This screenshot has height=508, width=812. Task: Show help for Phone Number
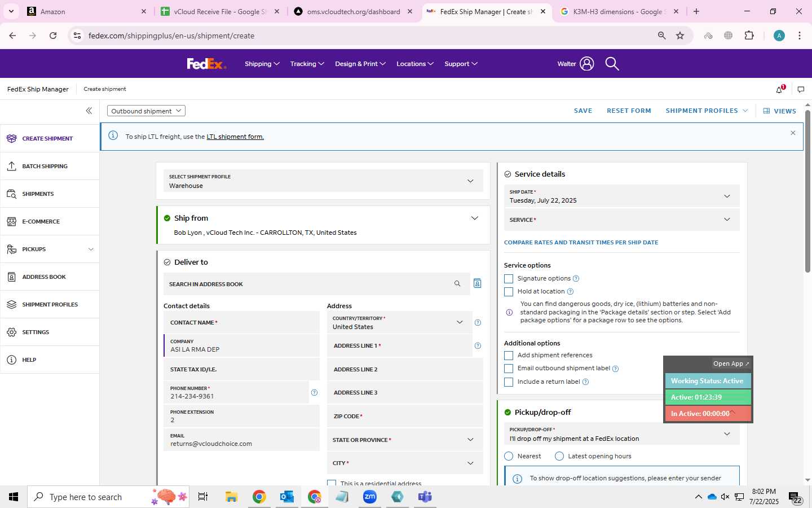(x=314, y=392)
